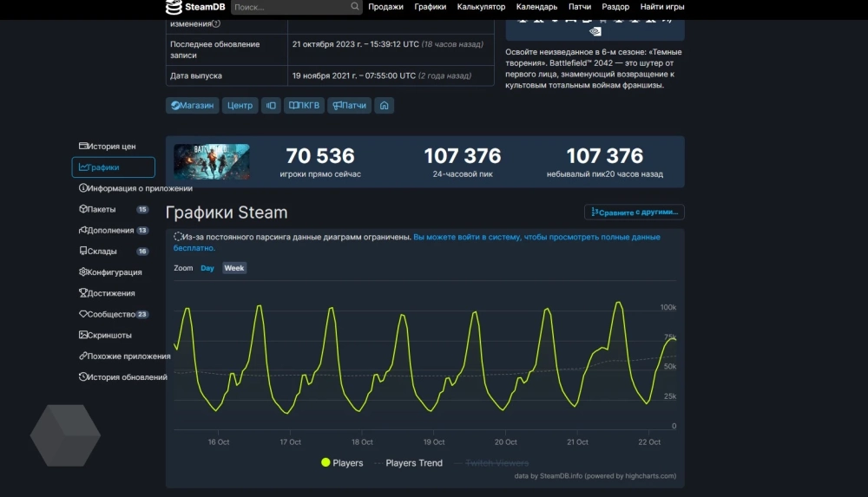Screen dimensions: 868x497
Task: Toggle Players Trend series in legend
Action: pos(408,463)
